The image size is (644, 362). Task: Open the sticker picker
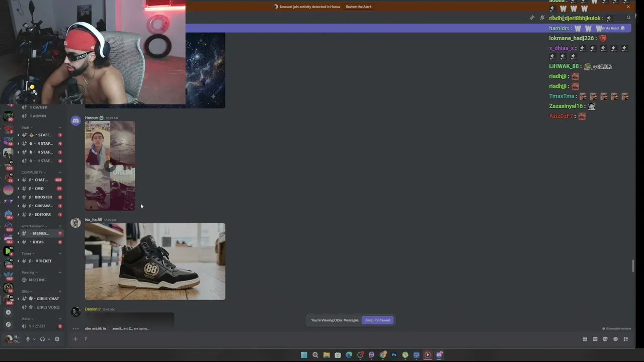click(605, 339)
